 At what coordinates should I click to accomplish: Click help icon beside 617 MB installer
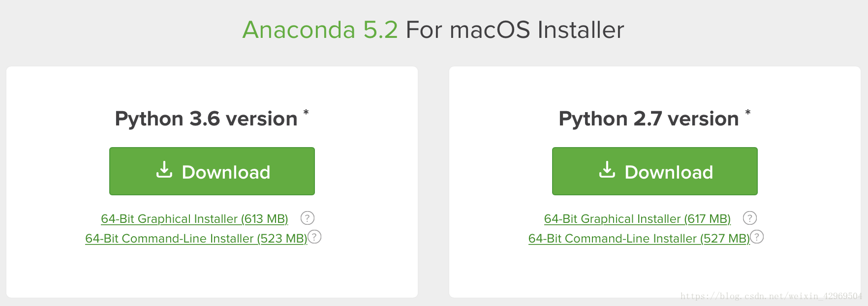coord(750,218)
